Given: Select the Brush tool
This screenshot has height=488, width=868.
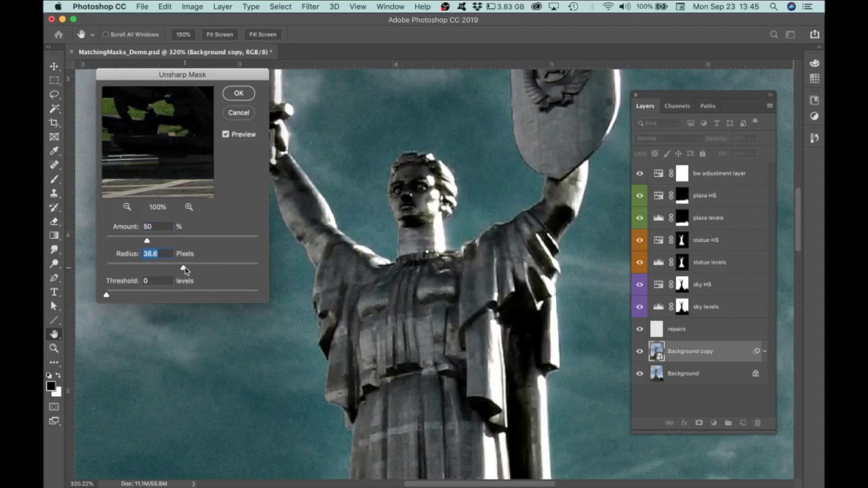Looking at the screenshot, I should tap(54, 179).
